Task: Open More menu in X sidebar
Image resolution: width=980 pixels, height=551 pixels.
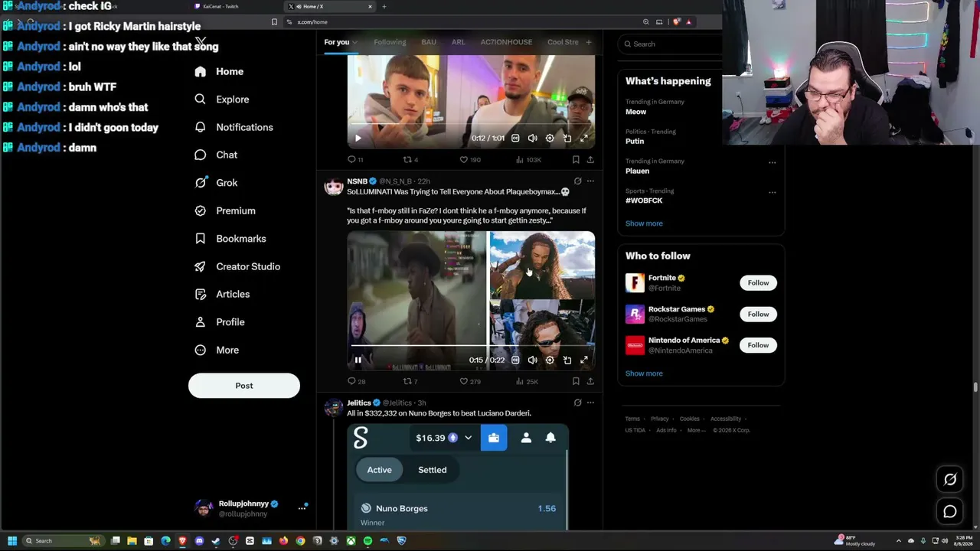Action: click(216, 350)
